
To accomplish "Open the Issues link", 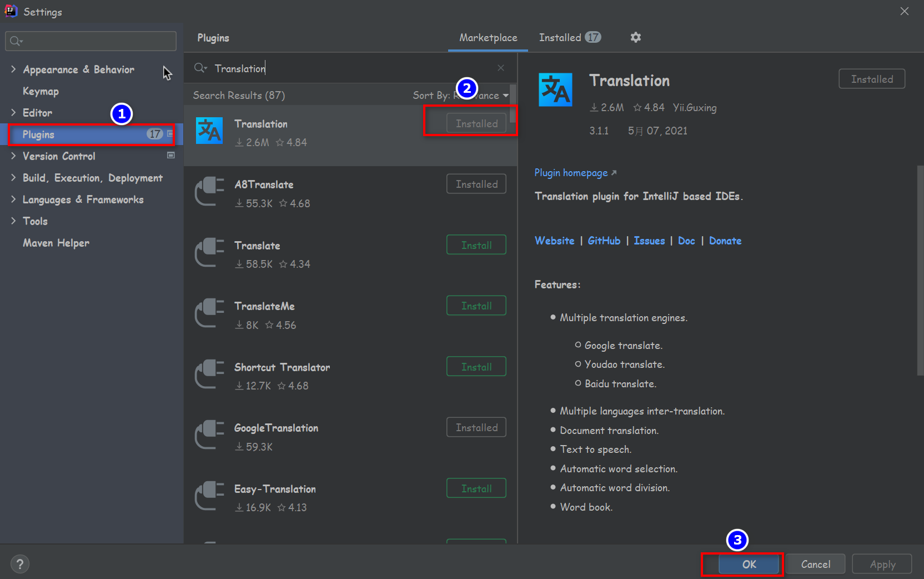I will coord(649,241).
